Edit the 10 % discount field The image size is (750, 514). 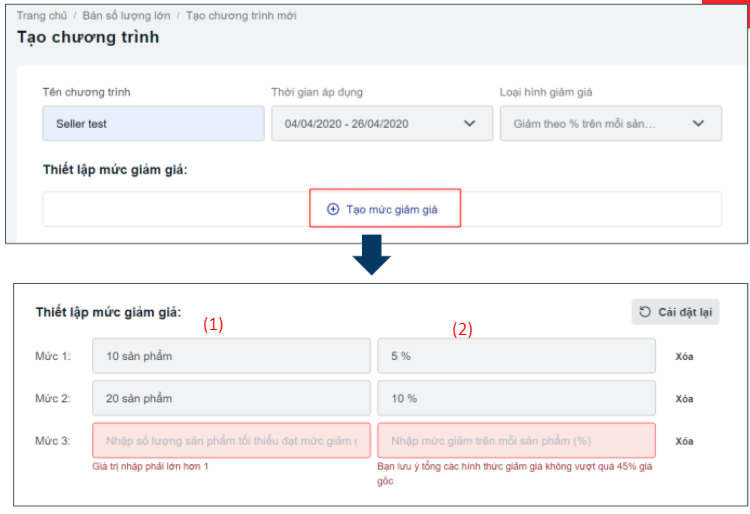click(516, 399)
